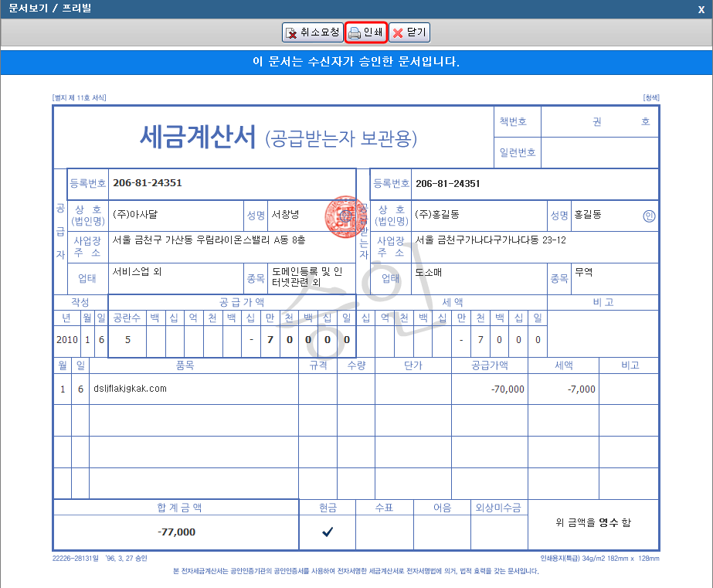Click the supplier address 서울 금천구 가산동
Viewport: 713px width, 588px height.
click(x=209, y=240)
